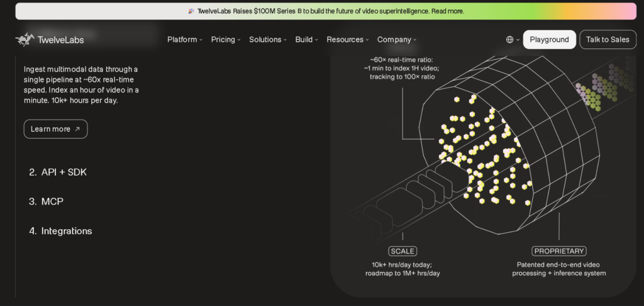Expand the Solutions menu
Screen dimensions: 644x306
pos(268,40)
